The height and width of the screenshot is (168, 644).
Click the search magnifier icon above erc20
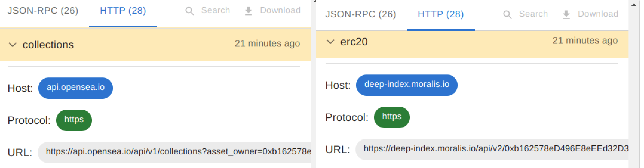(507, 14)
